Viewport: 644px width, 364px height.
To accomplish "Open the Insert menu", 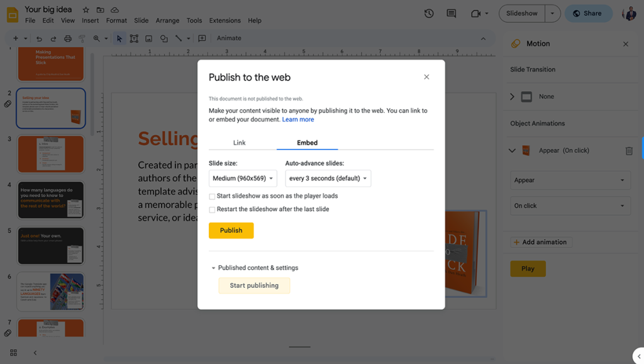I will click(90, 21).
